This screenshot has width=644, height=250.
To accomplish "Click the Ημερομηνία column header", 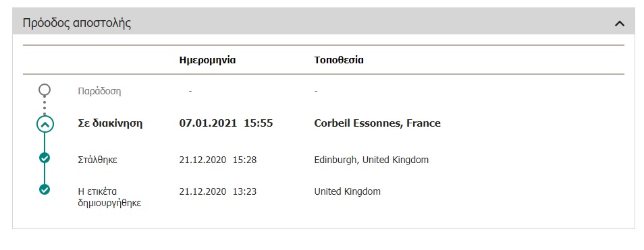I will [207, 60].
